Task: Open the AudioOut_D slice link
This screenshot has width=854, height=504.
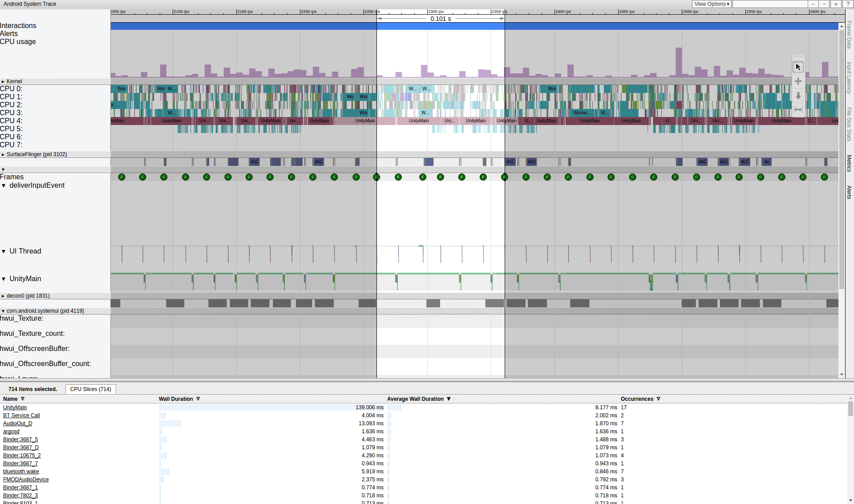Action: point(17,423)
